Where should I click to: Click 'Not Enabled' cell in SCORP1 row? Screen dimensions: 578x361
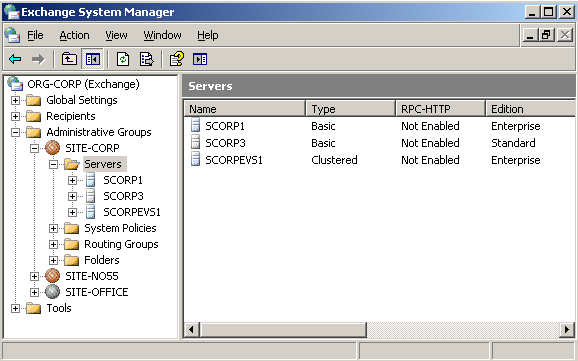430,126
